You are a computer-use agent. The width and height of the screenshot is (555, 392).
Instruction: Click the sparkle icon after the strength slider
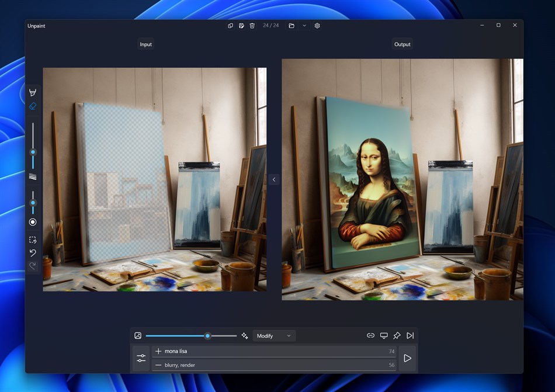coord(245,335)
